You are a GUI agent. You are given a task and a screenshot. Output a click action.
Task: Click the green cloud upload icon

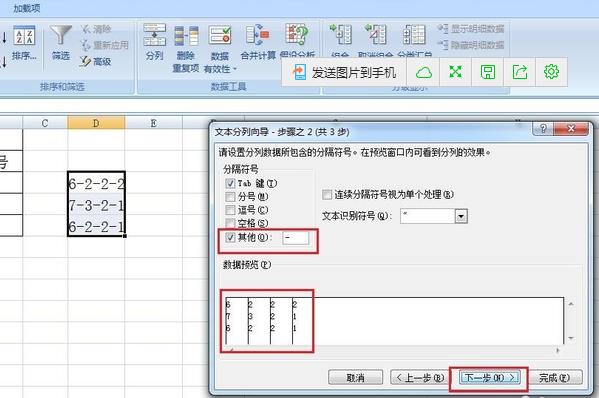pyautogui.click(x=424, y=72)
